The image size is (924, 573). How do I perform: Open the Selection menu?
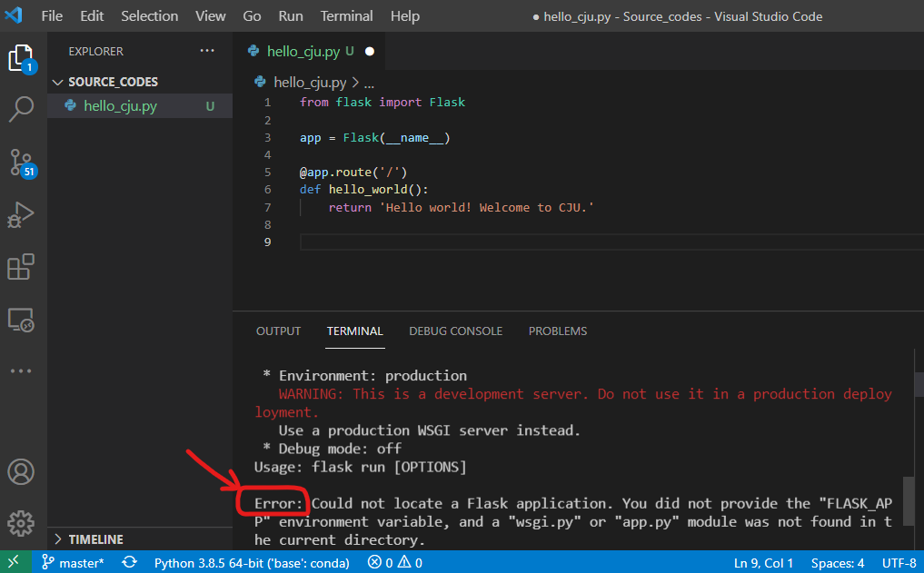[150, 16]
